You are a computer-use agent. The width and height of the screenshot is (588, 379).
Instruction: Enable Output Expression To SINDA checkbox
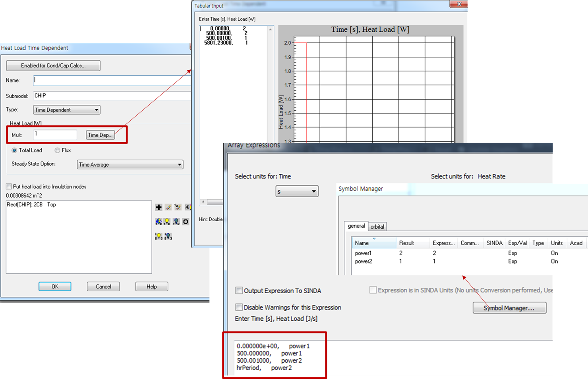pos(239,291)
